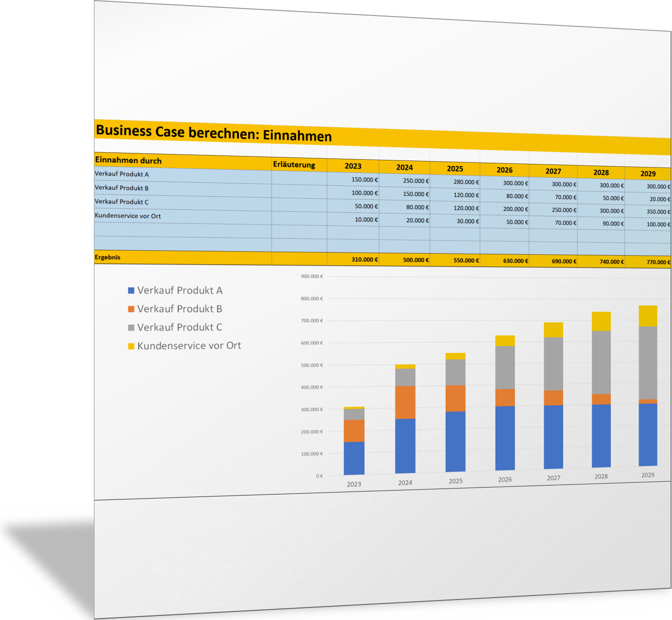The width and height of the screenshot is (672, 620).
Task: Click the 500.000 € axis label on the chart
Action: tap(312, 365)
